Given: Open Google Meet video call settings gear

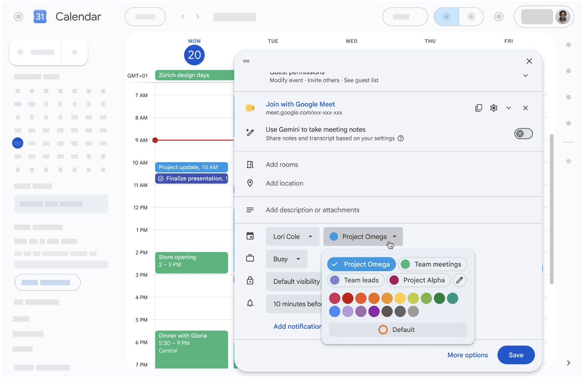Looking at the screenshot, I should (493, 108).
